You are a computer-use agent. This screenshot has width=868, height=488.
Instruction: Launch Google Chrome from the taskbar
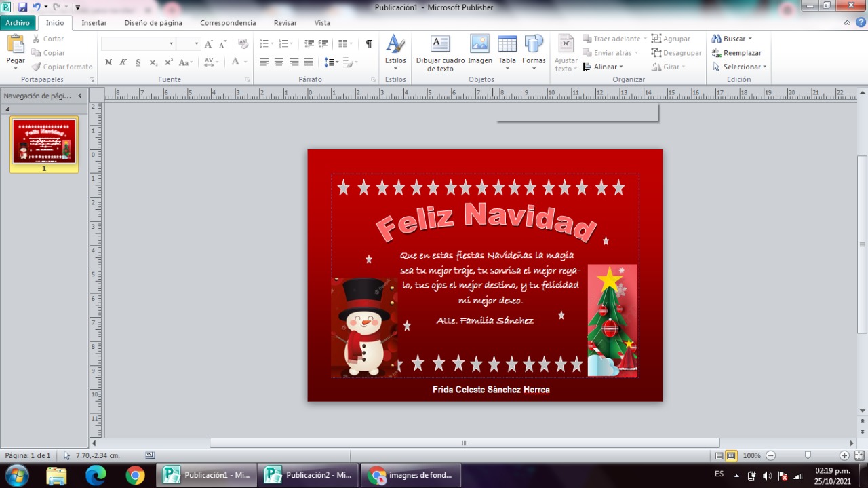coord(135,475)
